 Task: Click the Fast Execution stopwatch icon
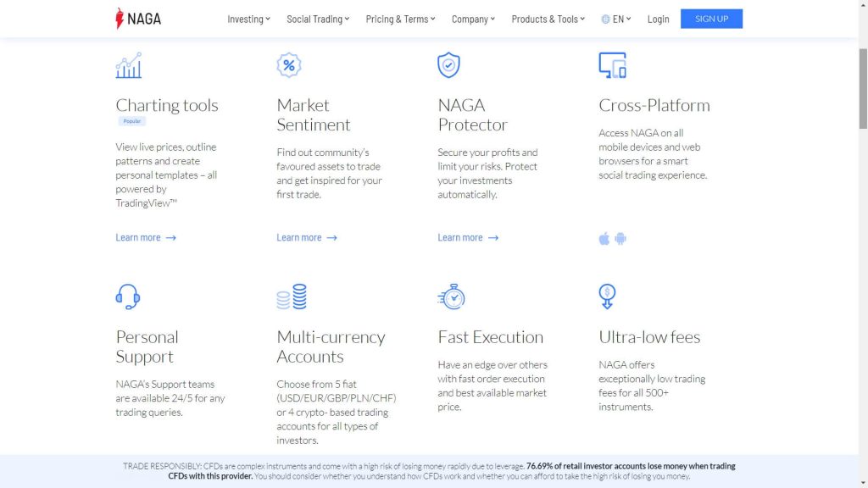coord(452,296)
